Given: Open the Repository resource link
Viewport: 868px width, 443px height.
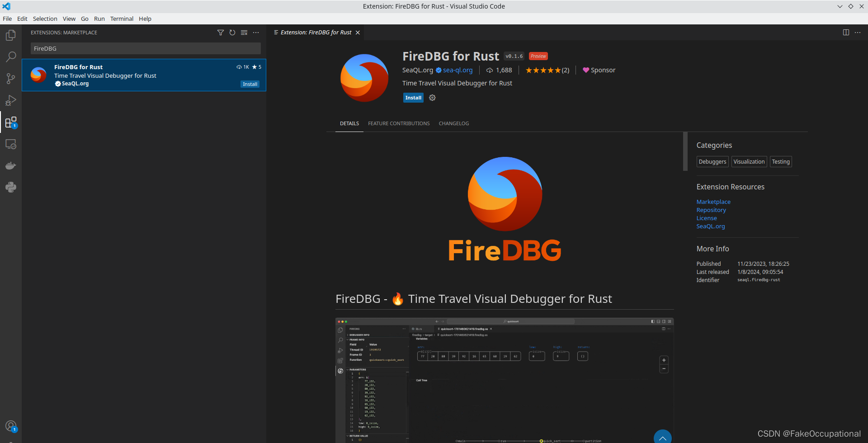Looking at the screenshot, I should click(x=711, y=210).
